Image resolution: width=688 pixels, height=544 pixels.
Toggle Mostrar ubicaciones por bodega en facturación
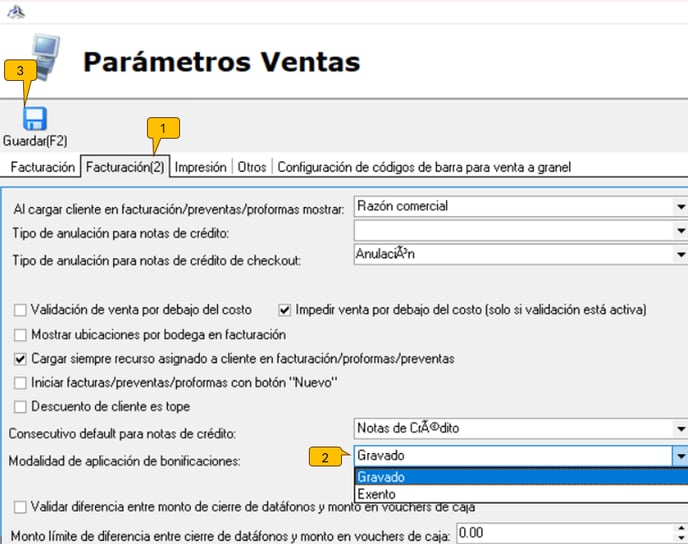point(20,335)
